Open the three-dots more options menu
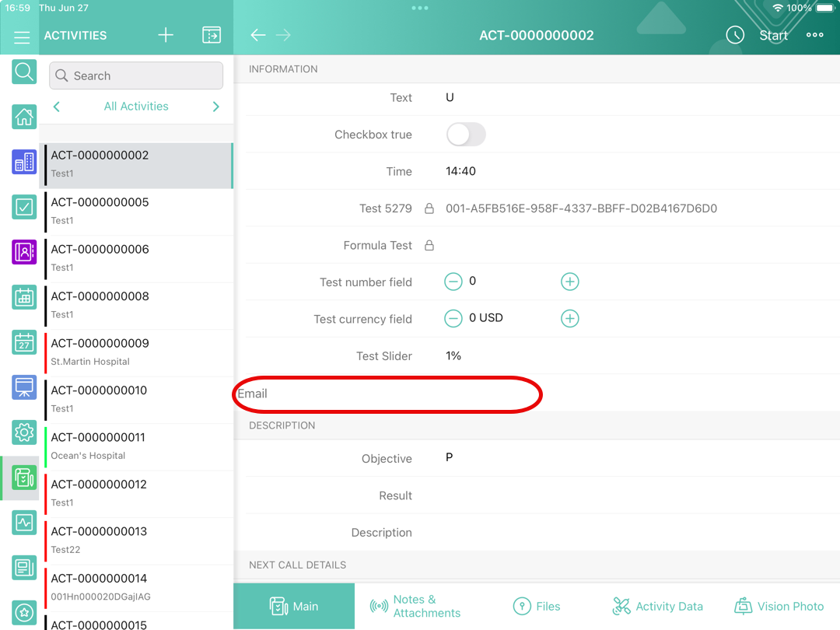Screen dimensions: 840x630 tap(814, 35)
